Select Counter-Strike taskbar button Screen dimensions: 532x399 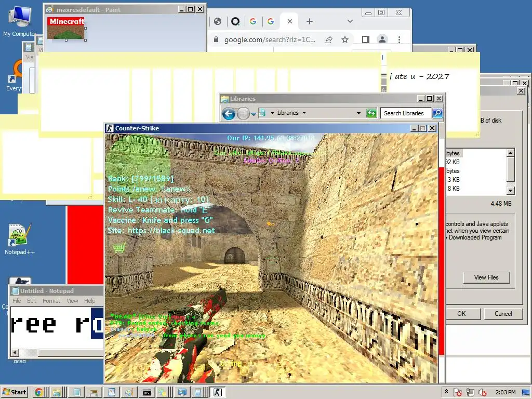tap(218, 392)
